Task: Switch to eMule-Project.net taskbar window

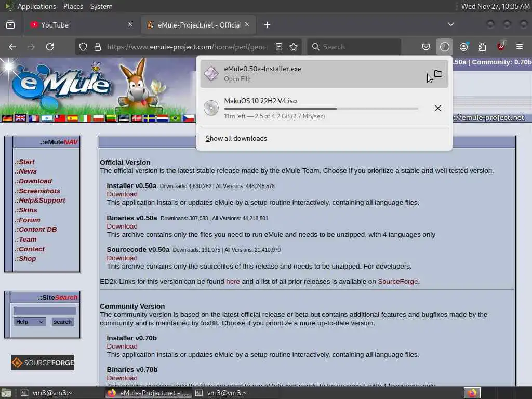Action: [149, 393]
